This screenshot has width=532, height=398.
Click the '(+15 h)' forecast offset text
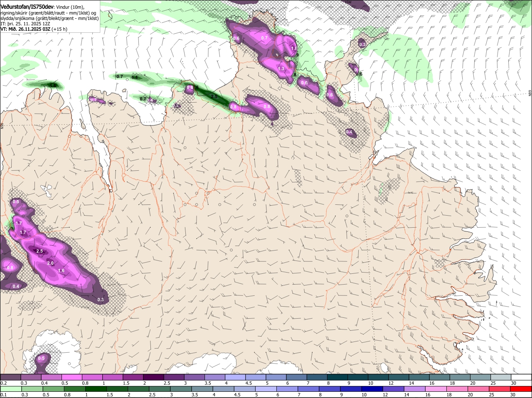pos(59,29)
